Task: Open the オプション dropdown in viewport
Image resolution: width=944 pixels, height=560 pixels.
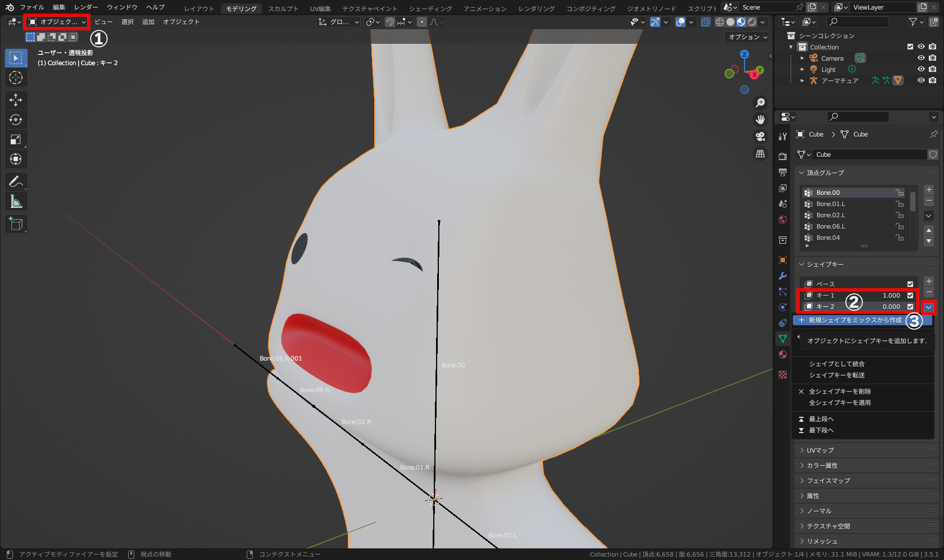Action: tap(747, 37)
